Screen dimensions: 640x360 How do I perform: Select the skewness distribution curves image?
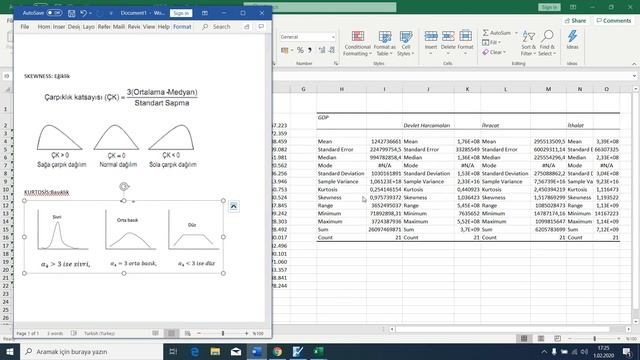[x=116, y=146]
